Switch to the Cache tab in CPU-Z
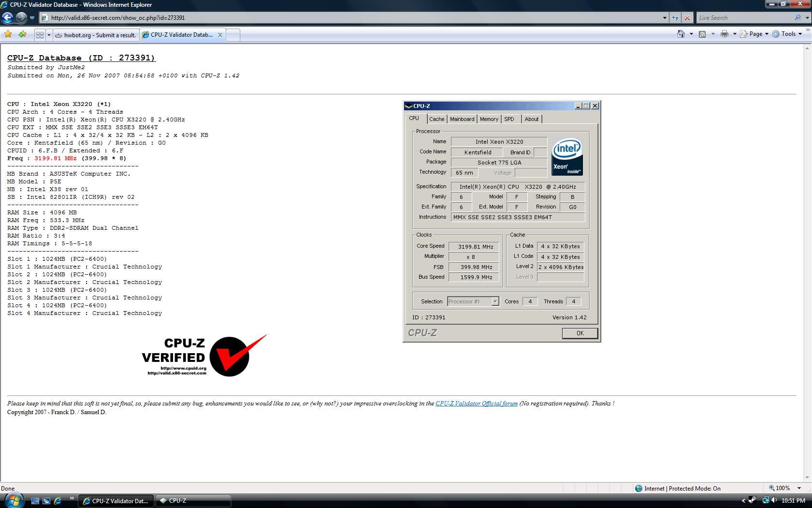812x508 pixels. pos(437,119)
